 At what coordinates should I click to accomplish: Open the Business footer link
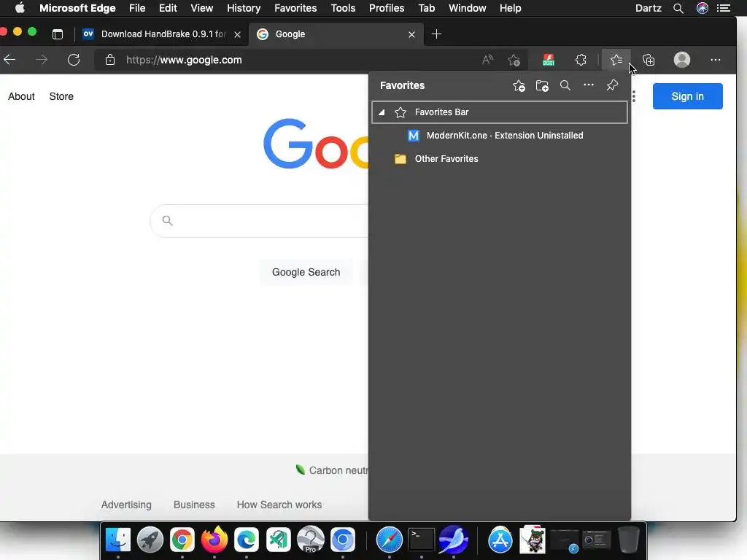click(194, 505)
